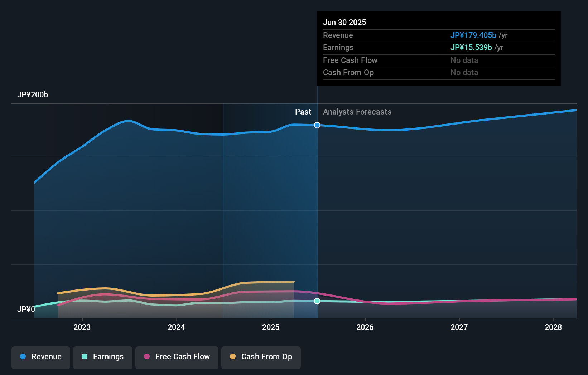Click the teal Earnings value in the tooltip
588x375 pixels.
pos(471,47)
